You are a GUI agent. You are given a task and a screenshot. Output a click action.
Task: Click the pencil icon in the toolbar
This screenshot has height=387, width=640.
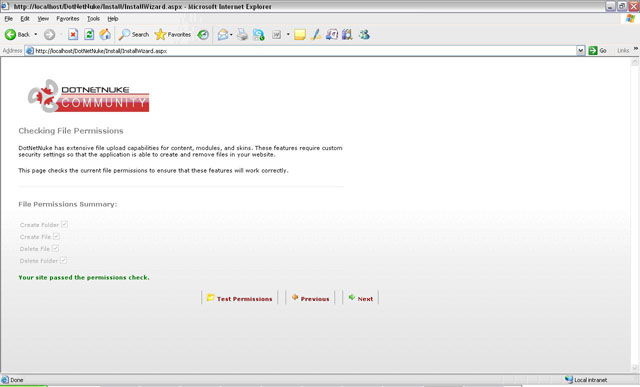316,35
